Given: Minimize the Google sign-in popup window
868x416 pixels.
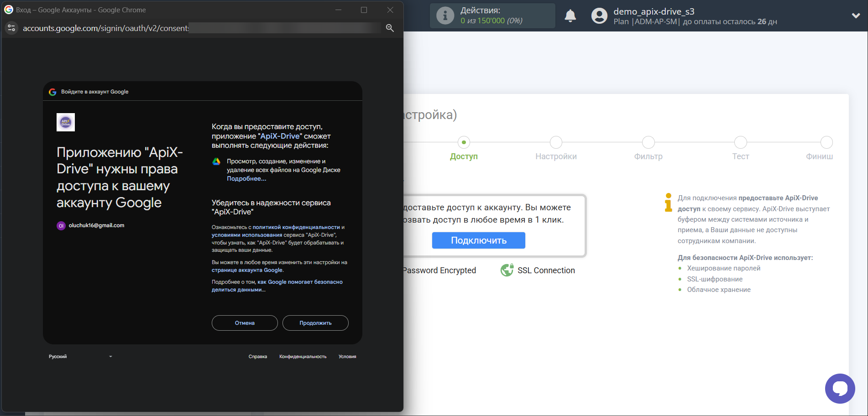Looking at the screenshot, I should tap(338, 10).
